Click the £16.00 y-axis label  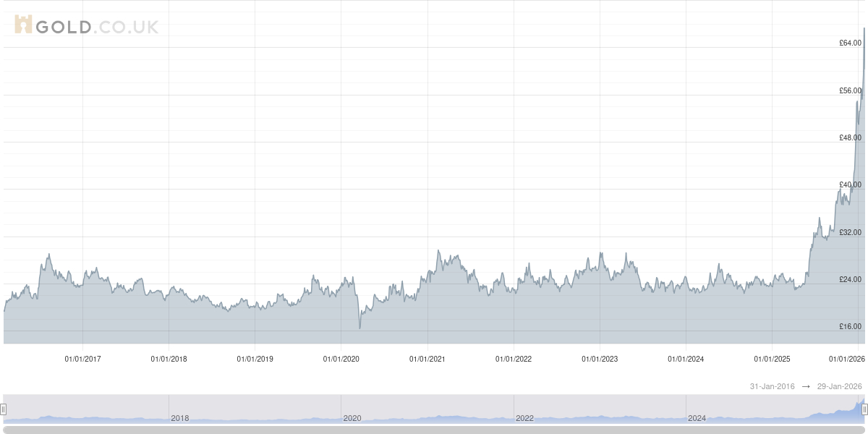point(850,327)
